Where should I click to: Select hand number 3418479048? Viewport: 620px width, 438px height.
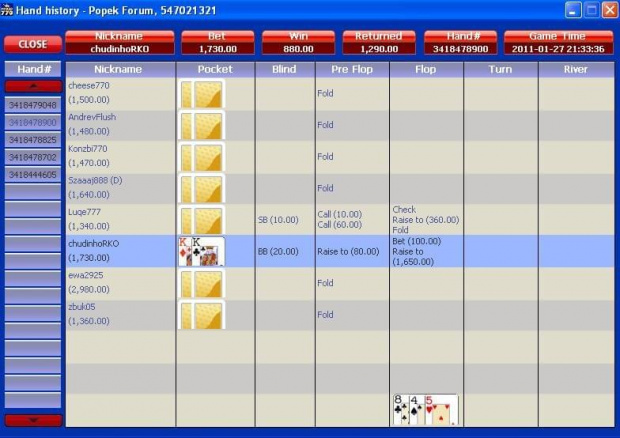click(x=33, y=105)
